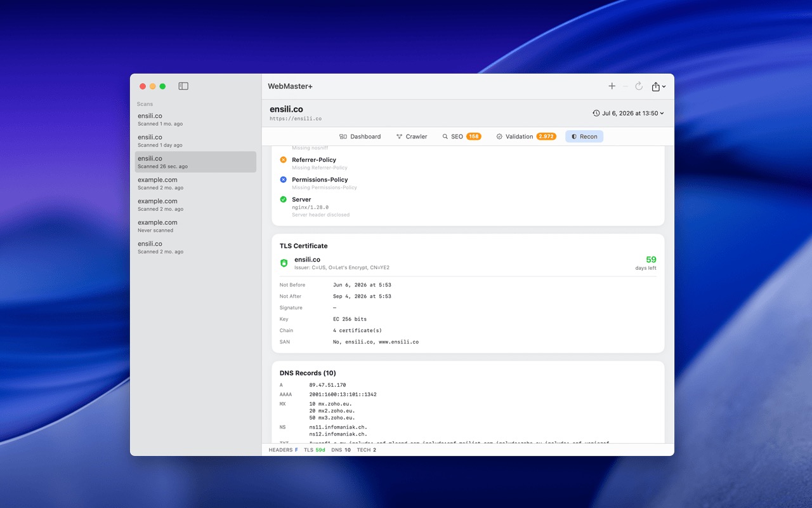Click the Scans sidebar section header

pos(145,104)
